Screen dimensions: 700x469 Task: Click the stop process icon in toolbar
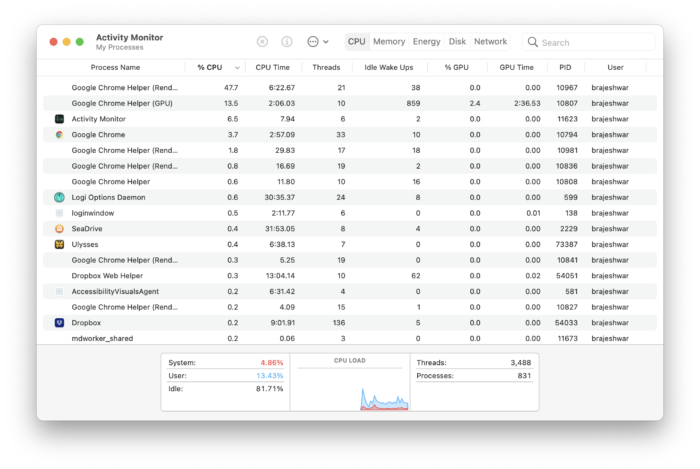262,42
